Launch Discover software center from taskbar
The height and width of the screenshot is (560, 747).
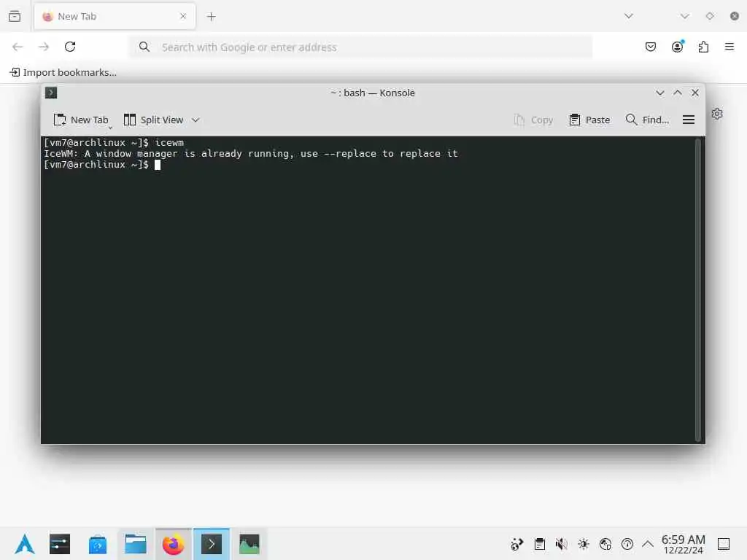tap(98, 544)
